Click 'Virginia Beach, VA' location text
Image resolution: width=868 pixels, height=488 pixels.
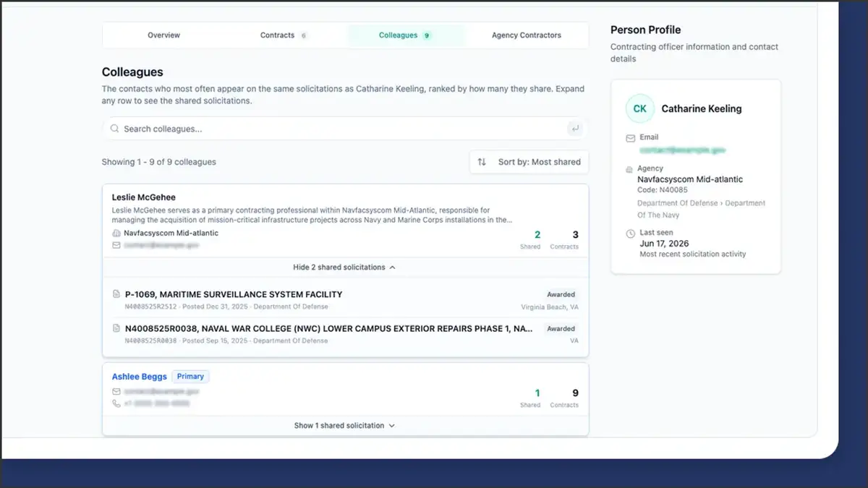coord(550,307)
